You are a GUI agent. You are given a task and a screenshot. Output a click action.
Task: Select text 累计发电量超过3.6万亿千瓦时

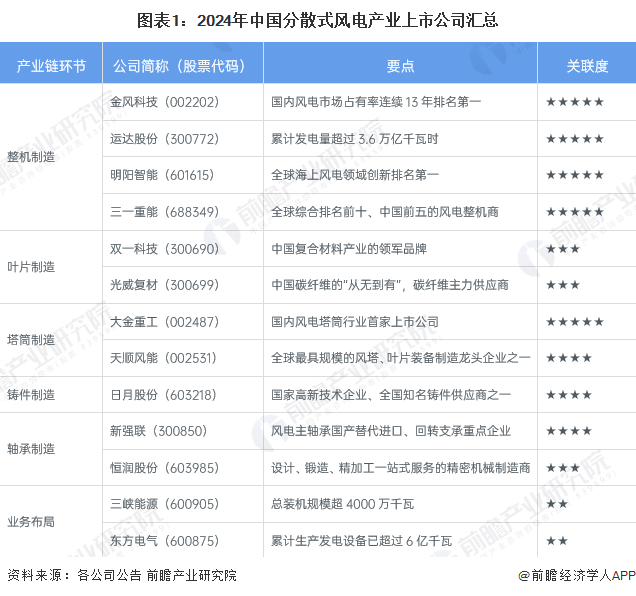355,139
